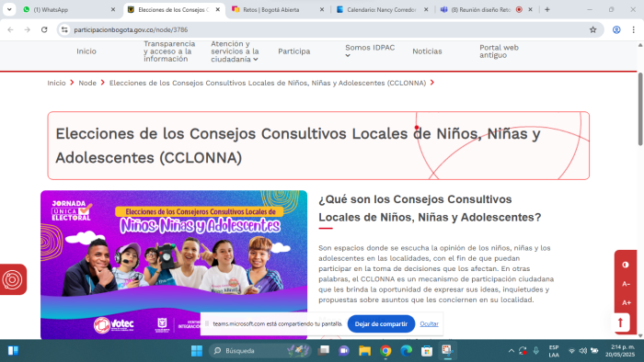Decrease font size with A- button
644x362 pixels.
click(x=626, y=284)
